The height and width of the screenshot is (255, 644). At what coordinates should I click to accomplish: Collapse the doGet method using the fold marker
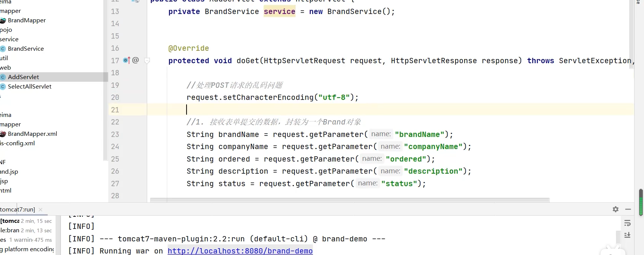click(x=147, y=61)
